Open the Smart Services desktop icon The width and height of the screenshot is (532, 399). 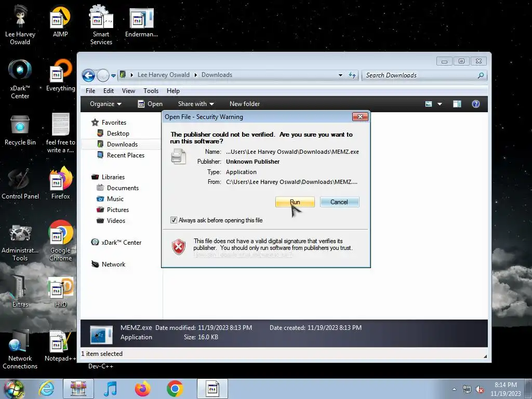pos(101,24)
